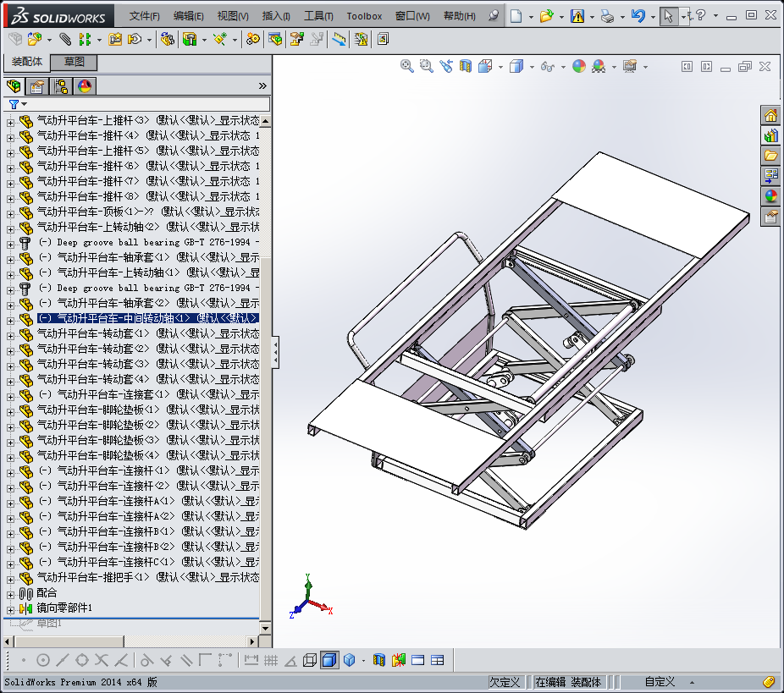This screenshot has width=784, height=693.
Task: Toggle the four viewport layout icon
Action: 438,660
